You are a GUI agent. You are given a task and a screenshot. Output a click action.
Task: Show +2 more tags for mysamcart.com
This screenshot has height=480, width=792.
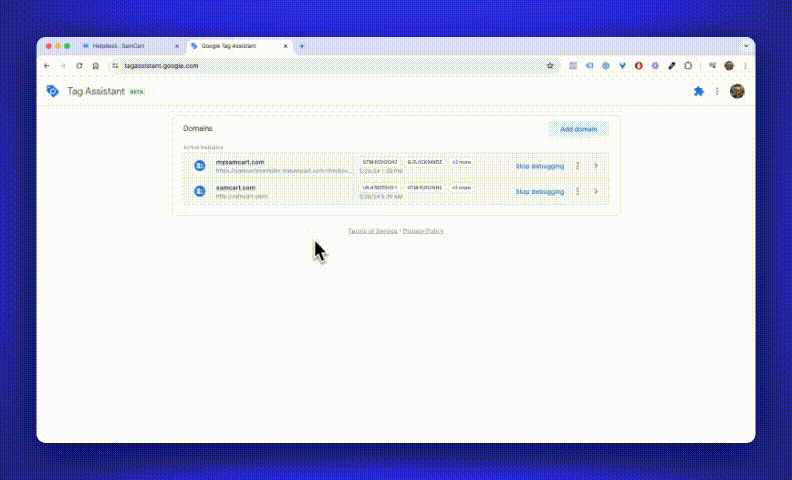(461, 162)
